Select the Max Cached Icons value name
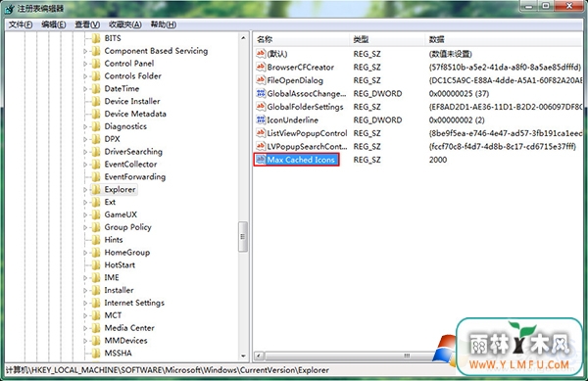Screen dimensions: 588x381 click(x=301, y=160)
